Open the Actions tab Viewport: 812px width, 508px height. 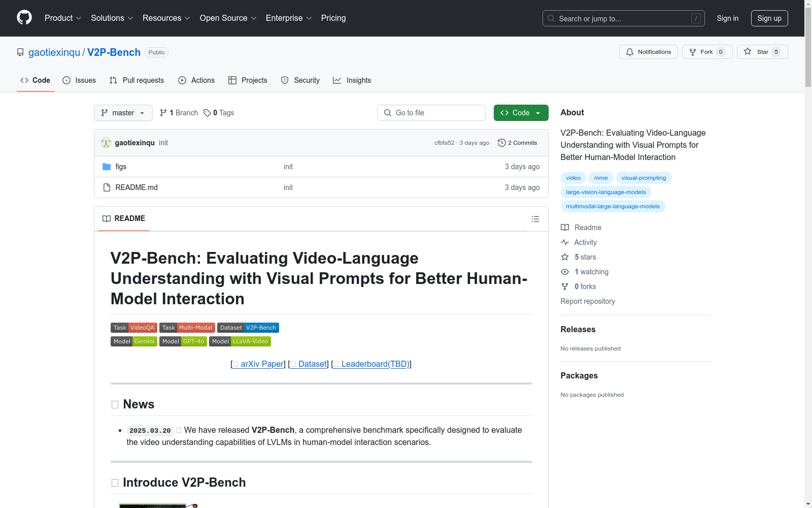click(196, 80)
